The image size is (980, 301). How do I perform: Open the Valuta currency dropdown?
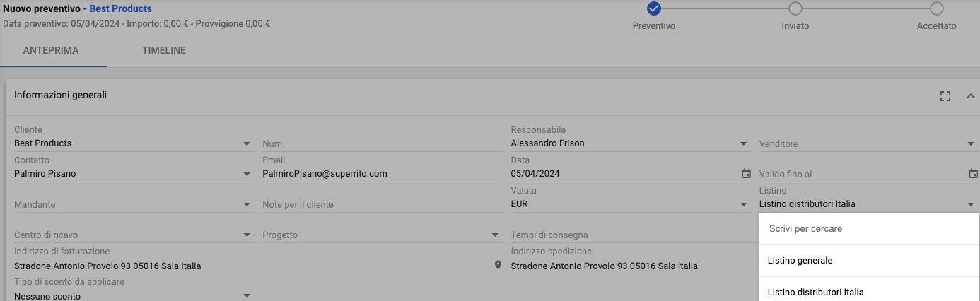[x=744, y=204]
